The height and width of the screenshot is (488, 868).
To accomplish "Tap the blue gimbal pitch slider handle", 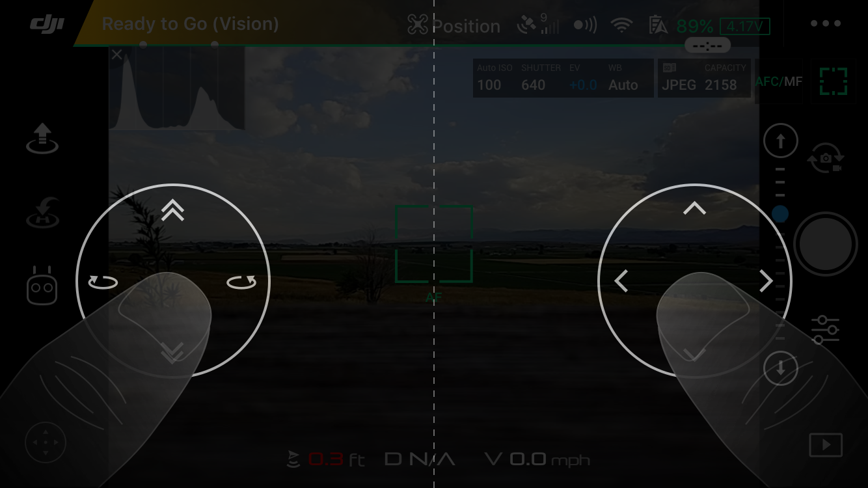I will (x=780, y=213).
